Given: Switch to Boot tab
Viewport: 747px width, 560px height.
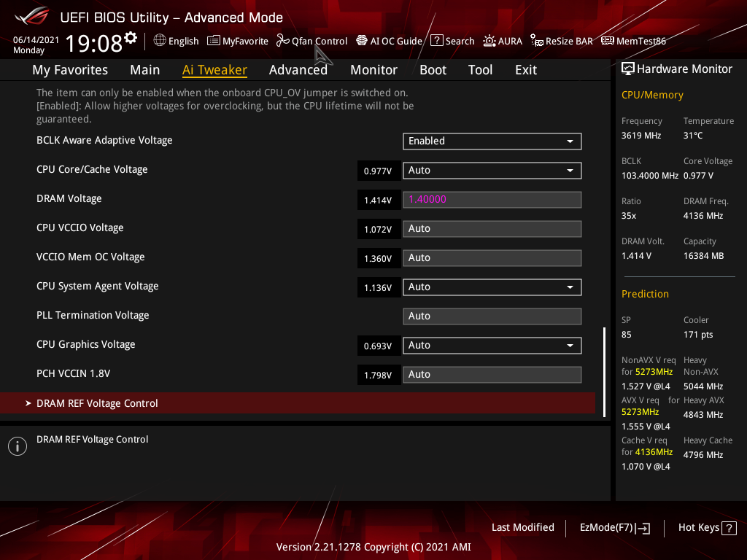Looking at the screenshot, I should pyautogui.click(x=433, y=70).
